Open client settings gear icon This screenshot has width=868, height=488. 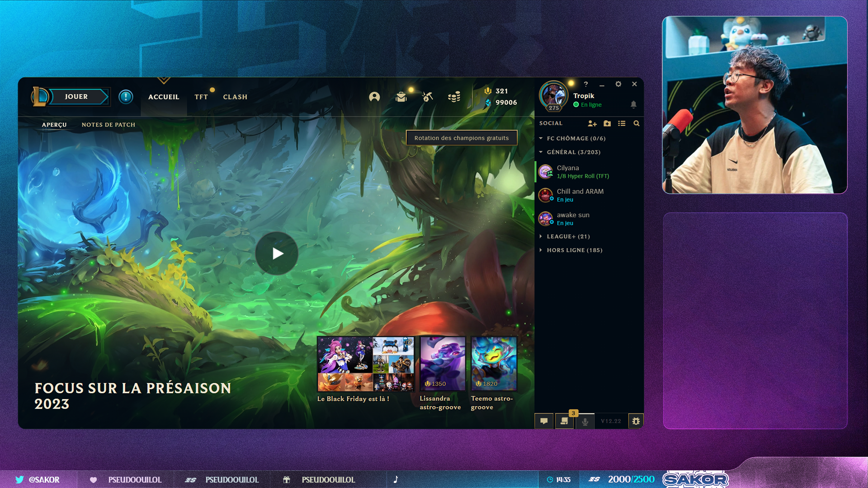[x=618, y=84]
